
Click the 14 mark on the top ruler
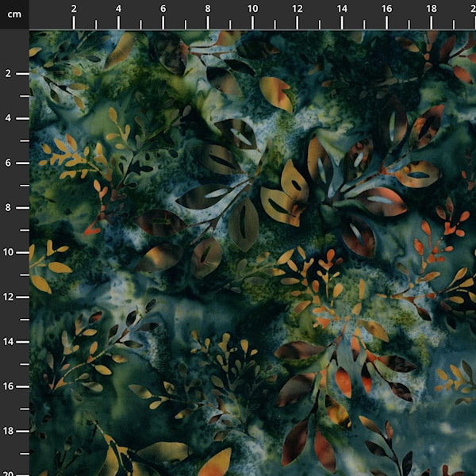[x=341, y=8]
